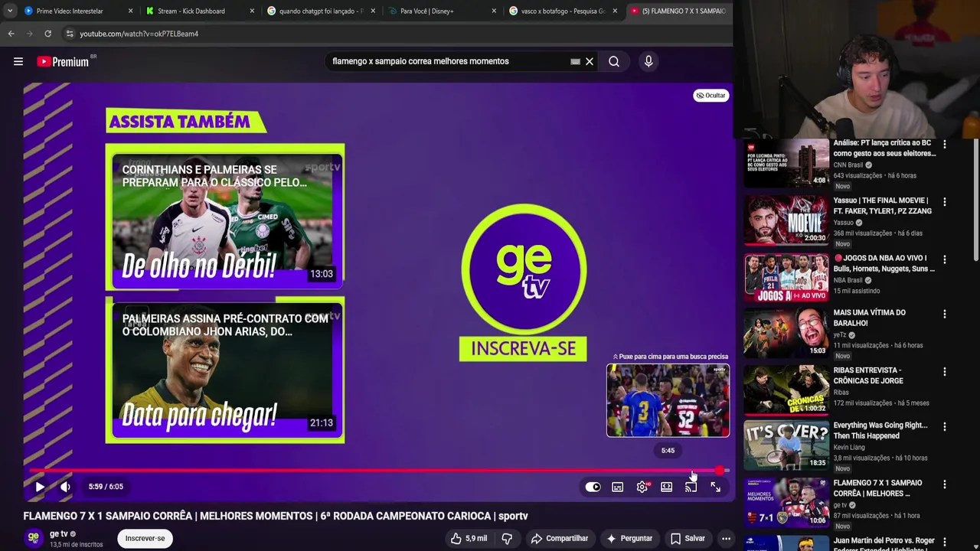Reload the current page
980x551 pixels.
coord(47,34)
